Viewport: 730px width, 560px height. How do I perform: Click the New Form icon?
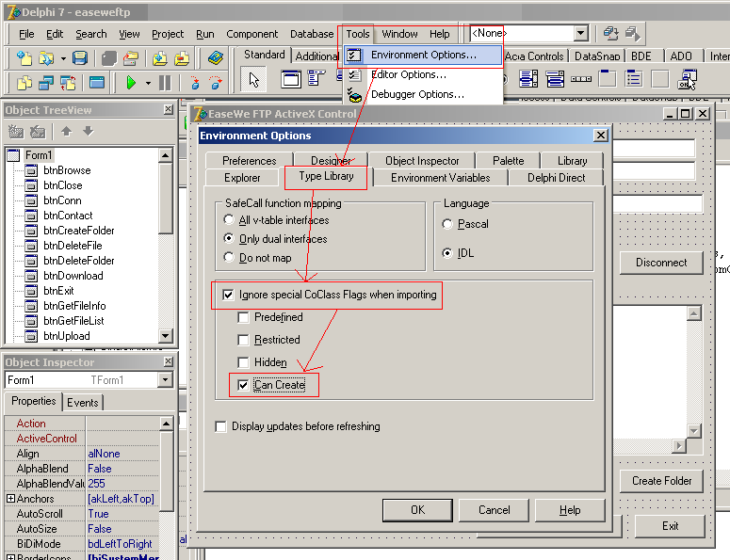click(x=97, y=83)
